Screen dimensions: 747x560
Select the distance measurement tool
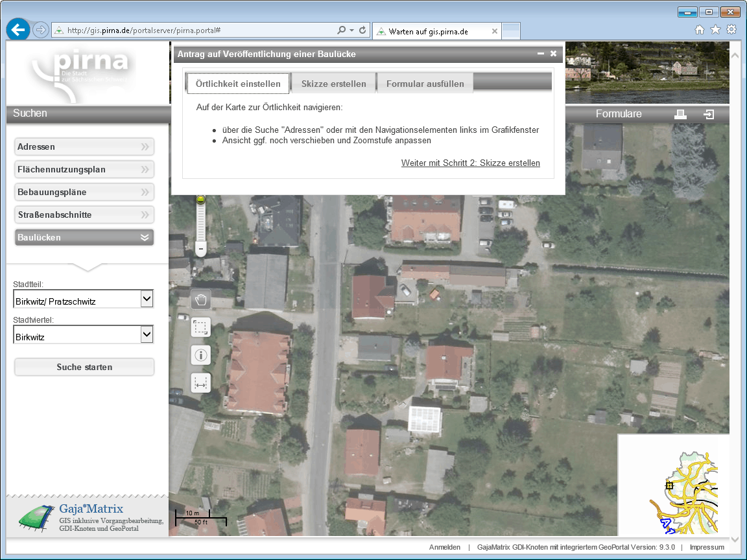(201, 383)
